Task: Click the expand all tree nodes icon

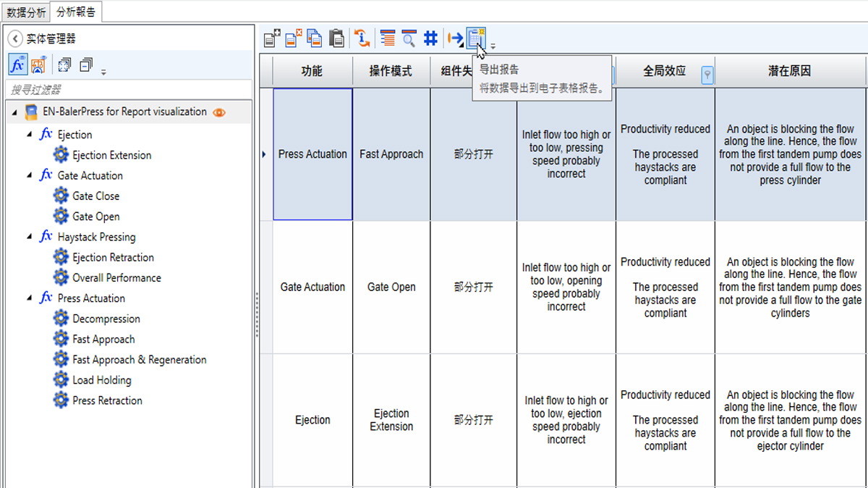Action: coord(64,64)
